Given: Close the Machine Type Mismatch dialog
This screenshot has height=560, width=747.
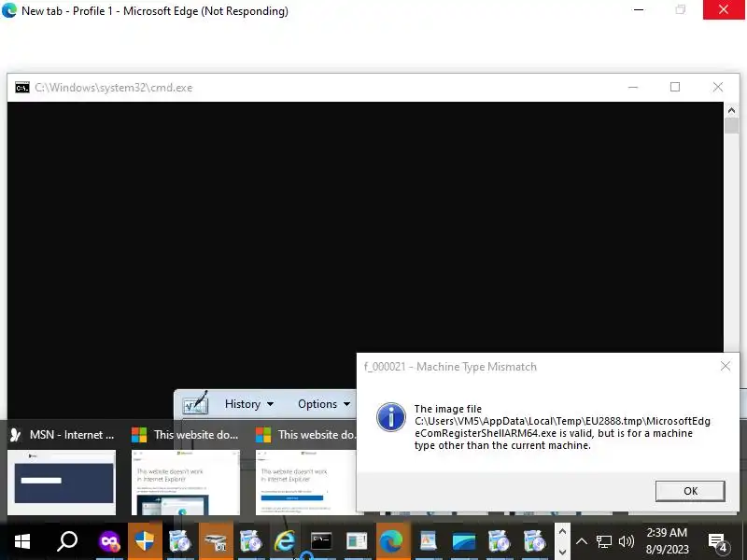Looking at the screenshot, I should (726, 366).
